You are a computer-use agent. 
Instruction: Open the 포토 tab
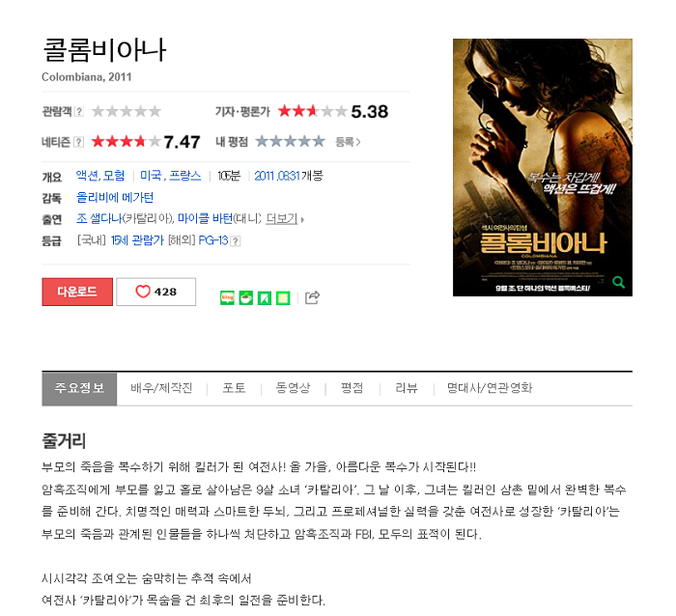[x=234, y=388]
